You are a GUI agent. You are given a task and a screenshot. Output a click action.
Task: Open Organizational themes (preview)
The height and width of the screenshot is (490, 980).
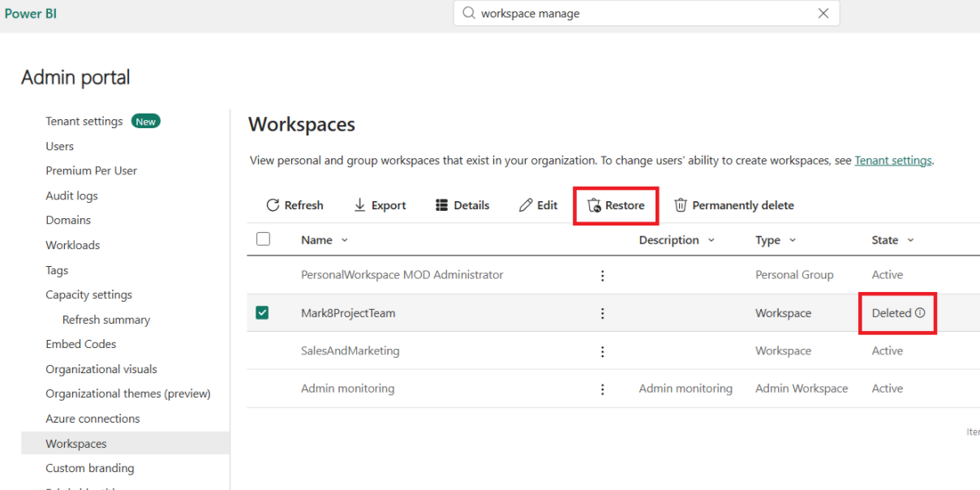[128, 394]
